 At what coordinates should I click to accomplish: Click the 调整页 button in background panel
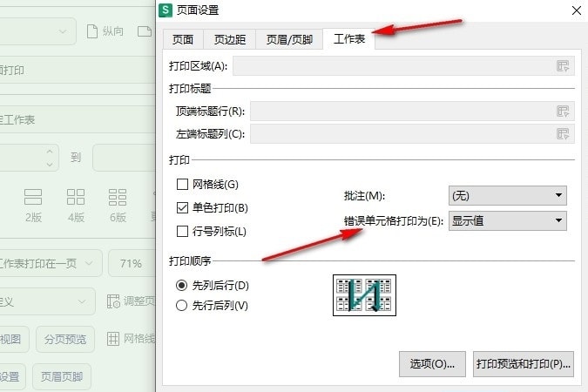[131, 301]
